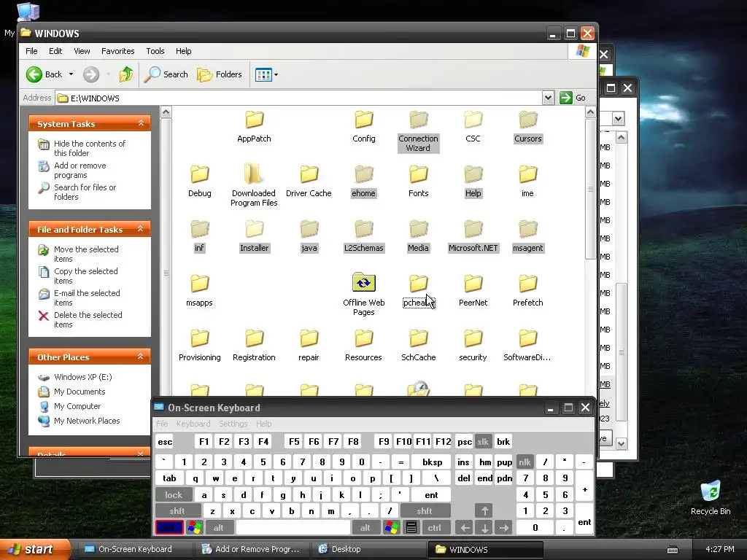The width and height of the screenshot is (747, 560).
Task: Open the Favorites menu
Action: click(117, 51)
